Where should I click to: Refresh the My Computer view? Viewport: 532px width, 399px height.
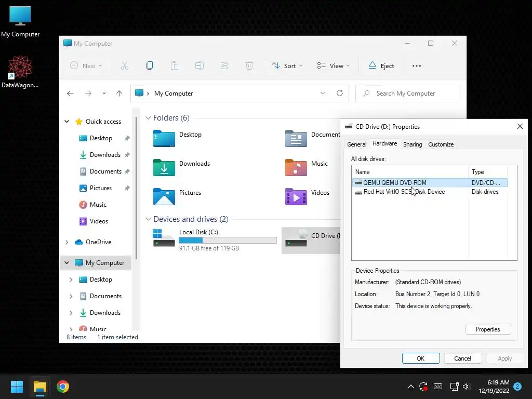point(340,93)
